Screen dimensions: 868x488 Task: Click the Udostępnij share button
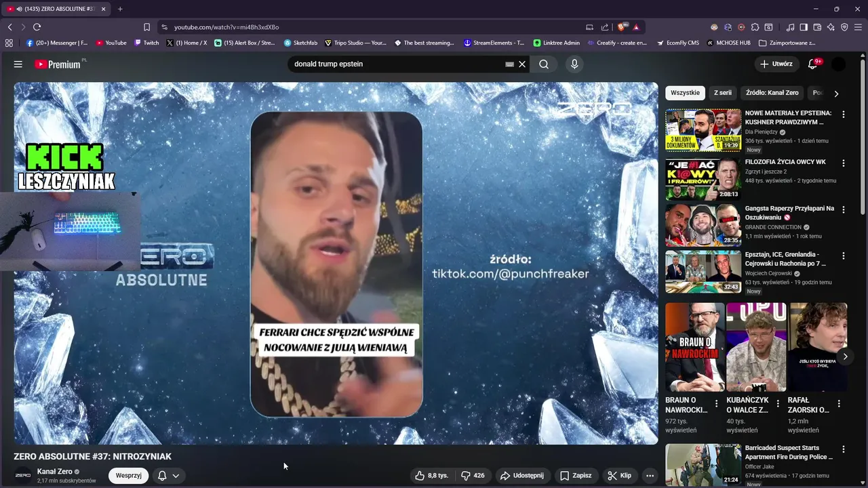click(522, 475)
